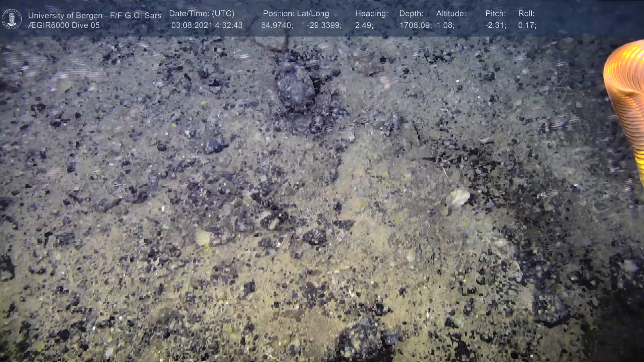Select the depth reading 1708.09

pyautogui.click(x=415, y=25)
